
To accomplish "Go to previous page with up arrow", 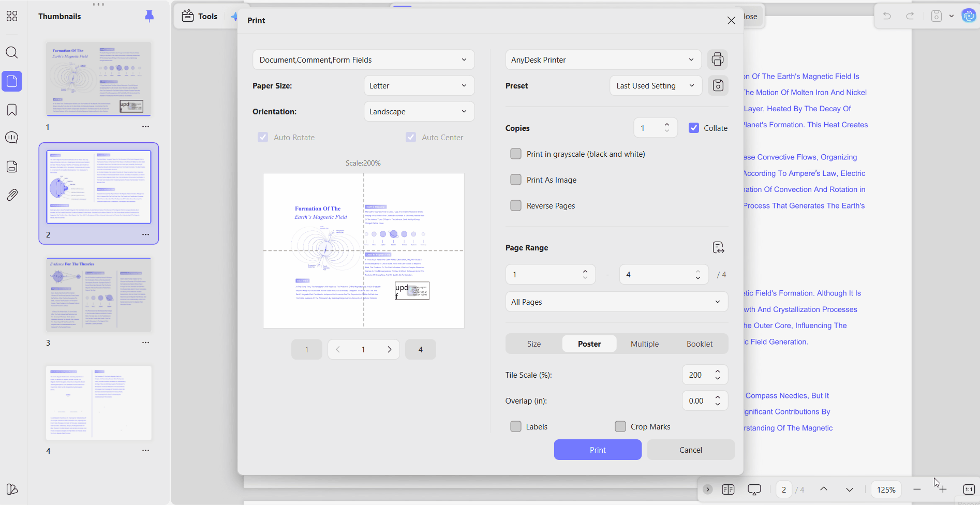I will 824,489.
